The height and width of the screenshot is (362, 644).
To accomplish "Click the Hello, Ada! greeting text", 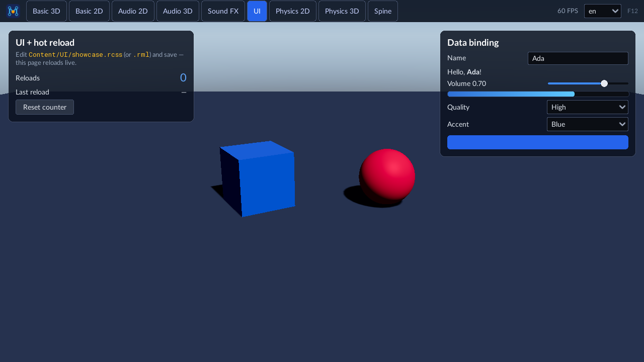I will coord(464,72).
